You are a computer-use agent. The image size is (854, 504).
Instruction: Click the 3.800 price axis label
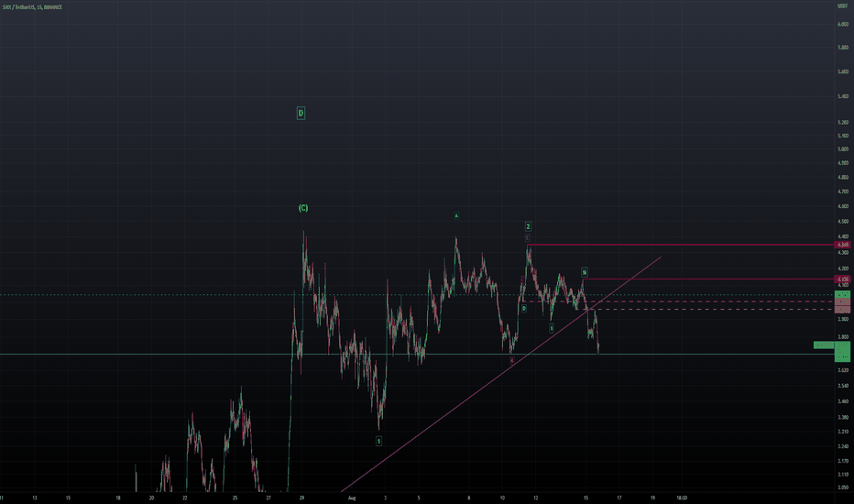coord(843,336)
